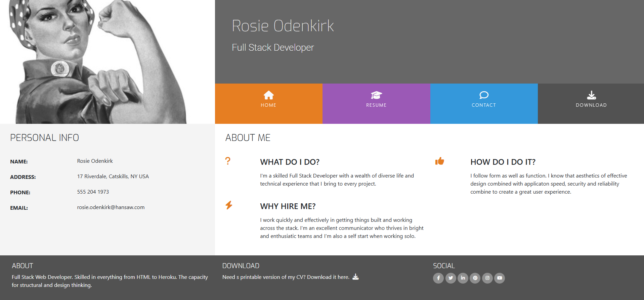Click the address 17 Riverdale, Catskills

tap(113, 177)
